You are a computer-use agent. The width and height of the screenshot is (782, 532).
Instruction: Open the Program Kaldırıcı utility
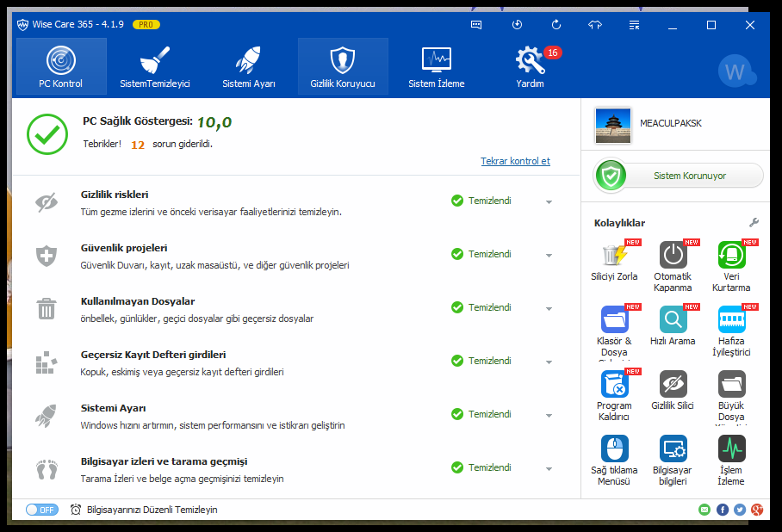point(614,395)
